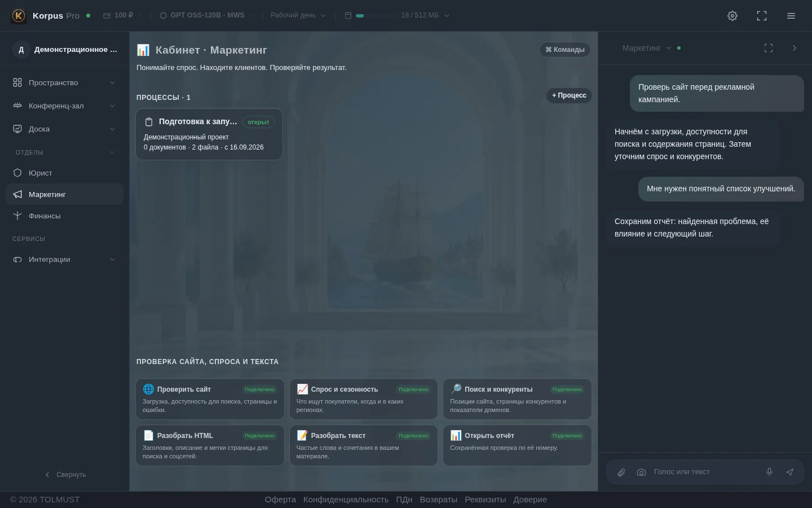Select Маркетинг in the sidebar

(64, 195)
